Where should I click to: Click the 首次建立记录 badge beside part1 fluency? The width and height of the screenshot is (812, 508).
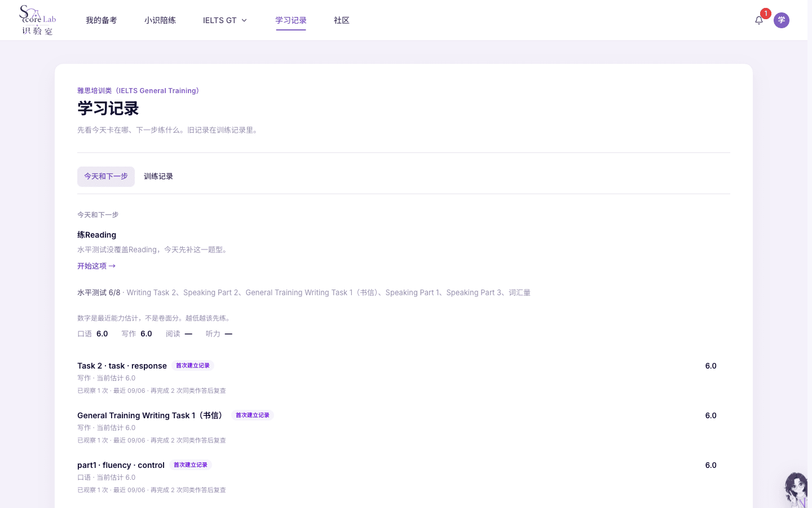(x=191, y=465)
